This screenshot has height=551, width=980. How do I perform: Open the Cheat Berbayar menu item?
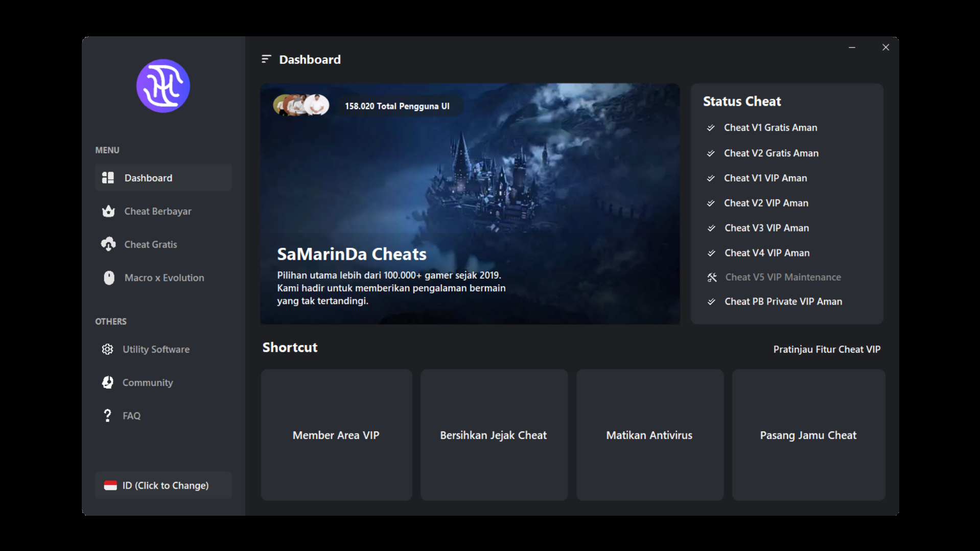[158, 211]
